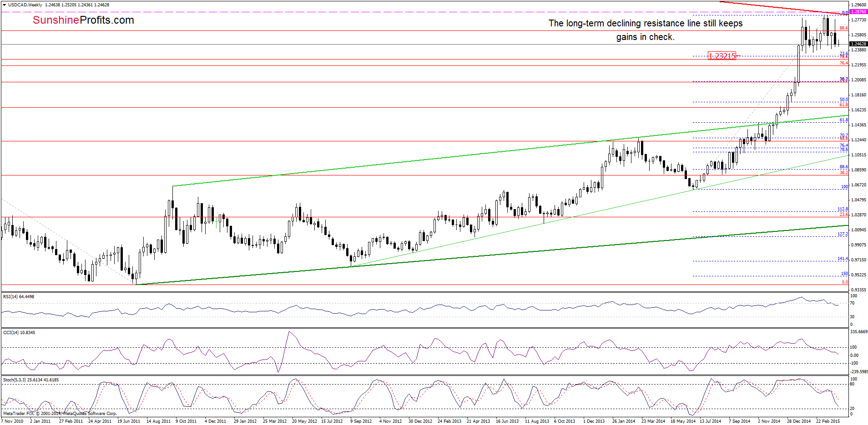Click the 4 Nov 2012 date label
The height and width of the screenshot is (425, 868).
pos(391,421)
